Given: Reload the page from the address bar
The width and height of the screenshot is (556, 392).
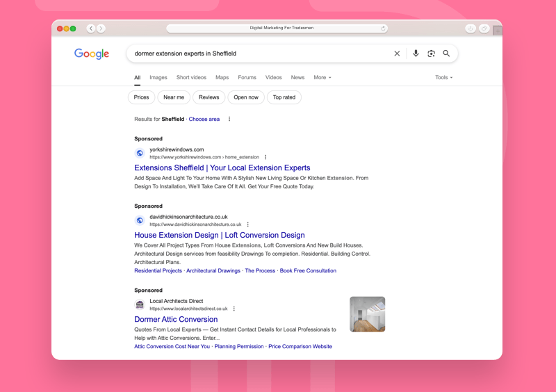Looking at the screenshot, I should point(383,28).
